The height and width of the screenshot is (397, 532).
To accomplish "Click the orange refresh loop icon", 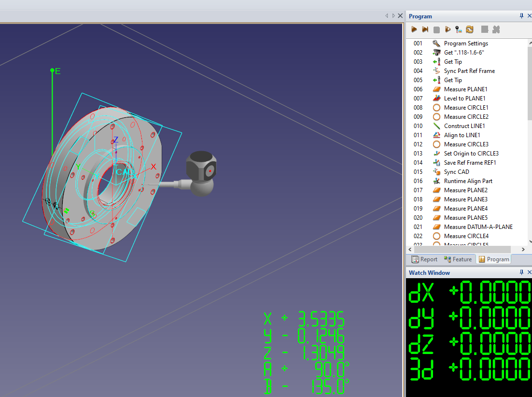I will (x=470, y=29).
